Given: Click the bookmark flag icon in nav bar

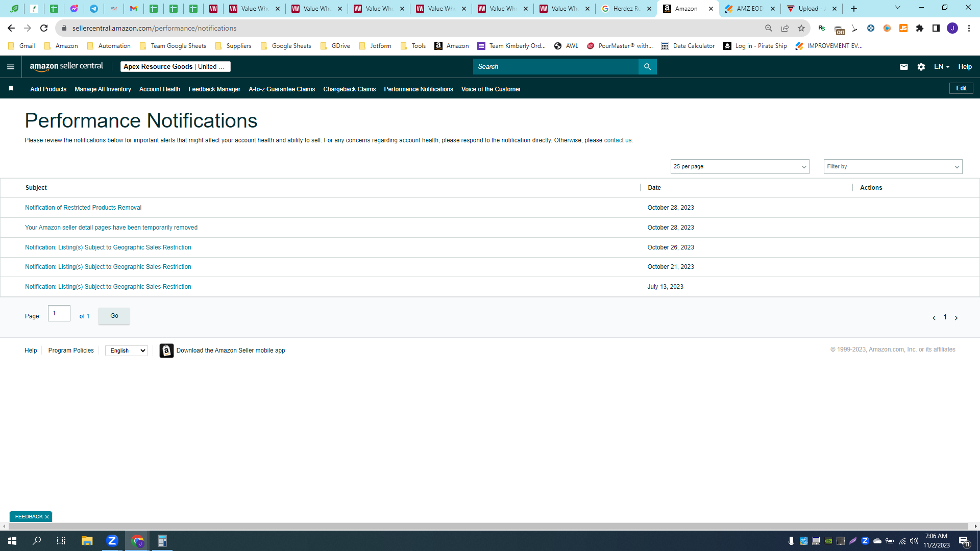Looking at the screenshot, I should pyautogui.click(x=11, y=89).
